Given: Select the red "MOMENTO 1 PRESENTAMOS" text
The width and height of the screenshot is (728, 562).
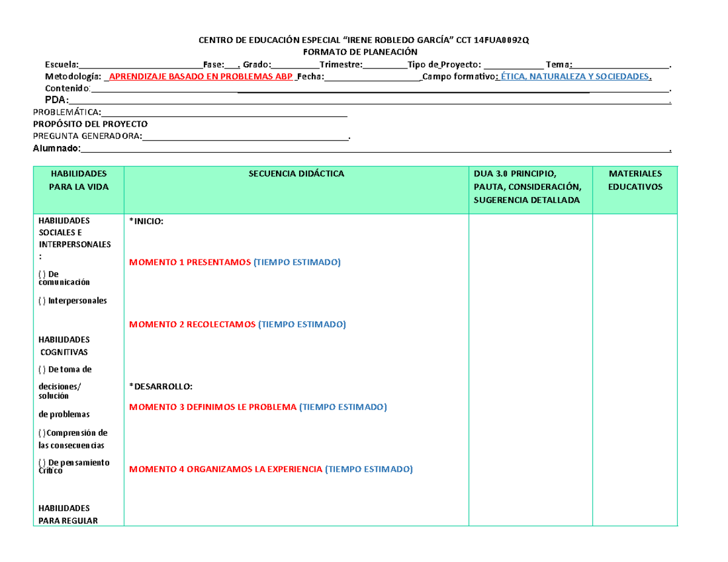Looking at the screenshot, I should [x=190, y=262].
